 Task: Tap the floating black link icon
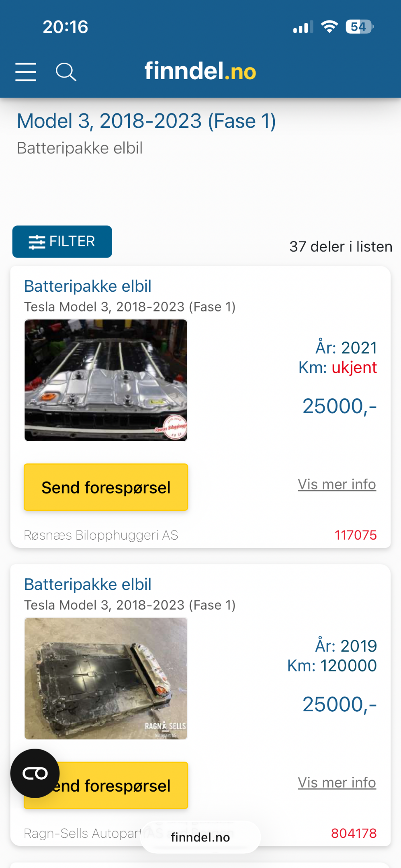point(35,773)
